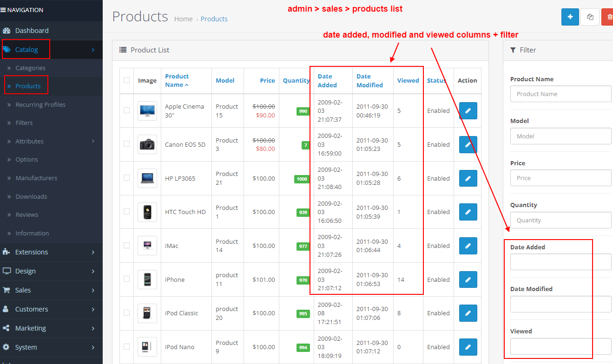Click the Copy products icon
The height and width of the screenshot is (364, 613).
tap(589, 17)
